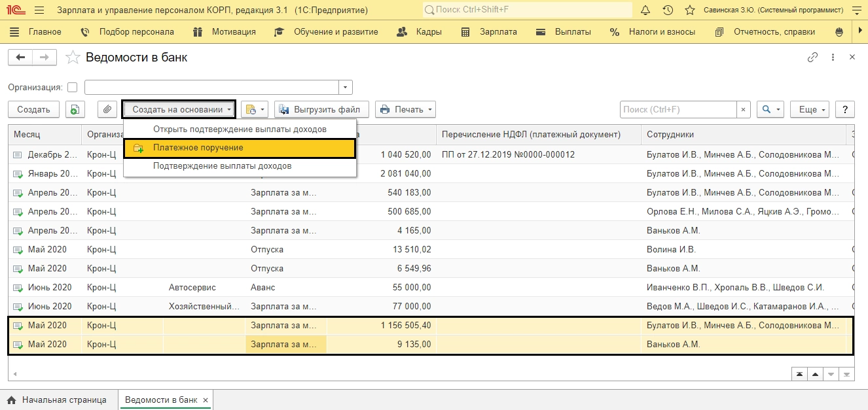Click the copy document icon next to Создать
868x410 pixels.
[x=75, y=110]
